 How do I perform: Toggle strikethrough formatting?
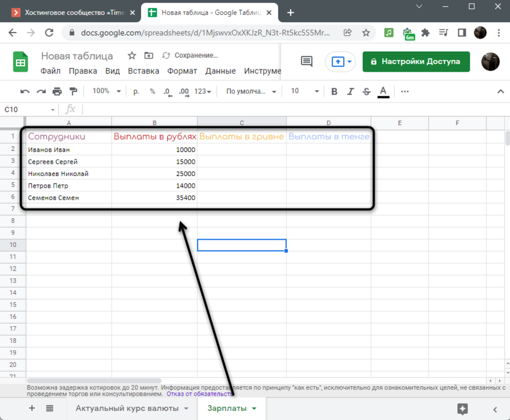pos(367,91)
